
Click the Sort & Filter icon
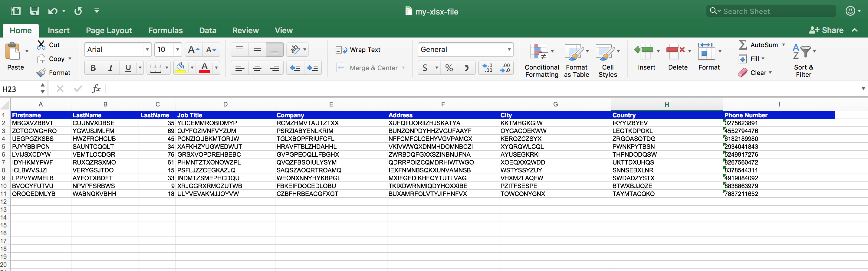801,51
